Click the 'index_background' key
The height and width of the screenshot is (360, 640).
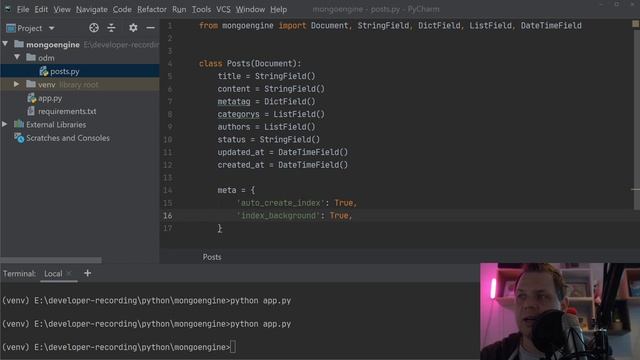coord(278,216)
